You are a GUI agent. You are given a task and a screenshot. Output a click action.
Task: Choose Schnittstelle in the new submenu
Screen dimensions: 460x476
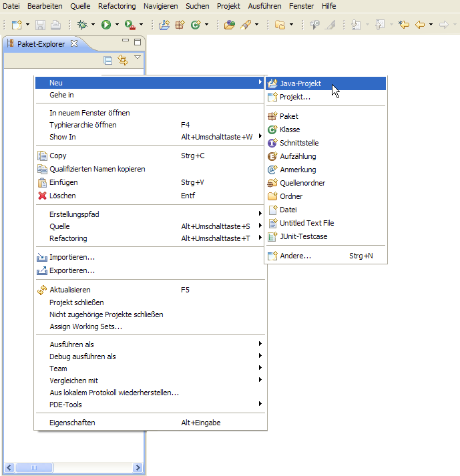(299, 143)
